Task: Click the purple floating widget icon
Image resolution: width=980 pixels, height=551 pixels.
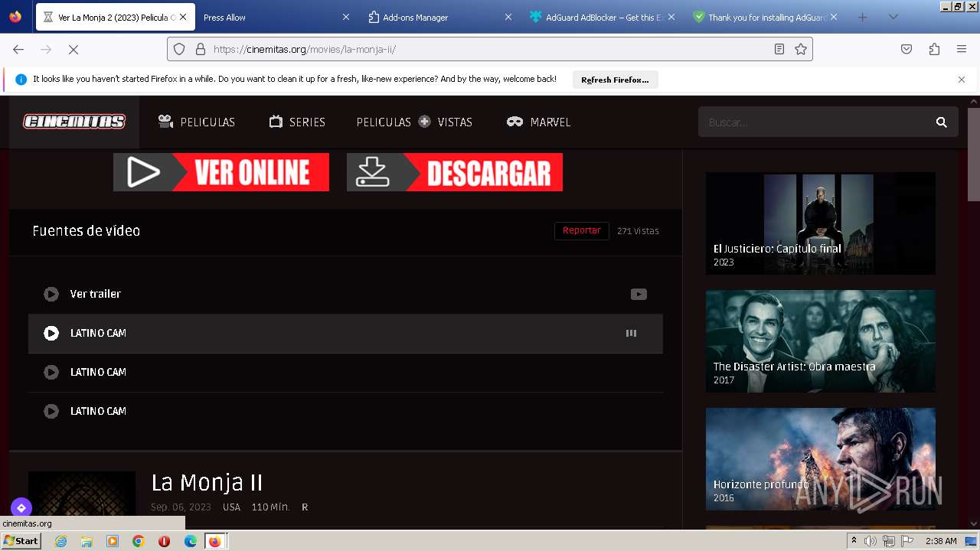Action: pos(21,507)
